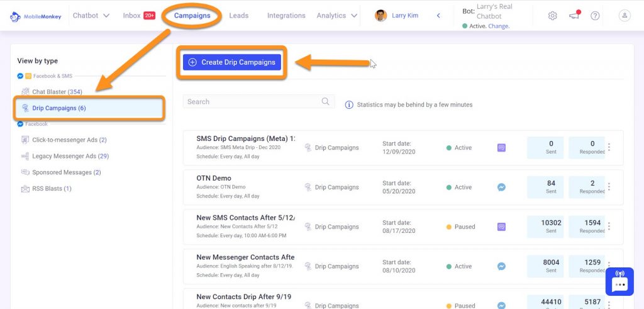Select Legacy Messenger Ads (29)
This screenshot has height=309, width=644.
click(70, 156)
